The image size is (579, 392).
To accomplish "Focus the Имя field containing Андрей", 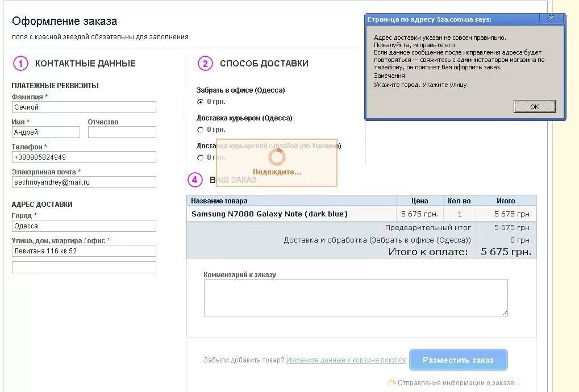I will coord(46,132).
